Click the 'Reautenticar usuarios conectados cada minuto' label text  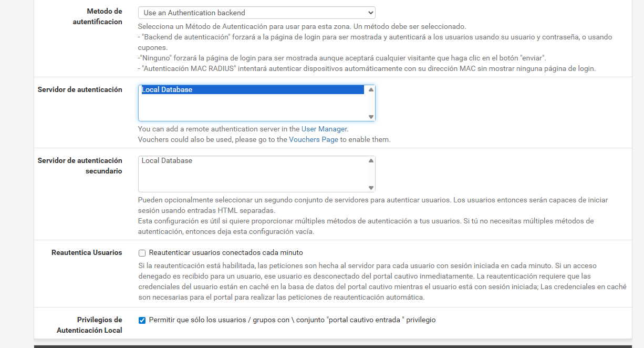226,253
